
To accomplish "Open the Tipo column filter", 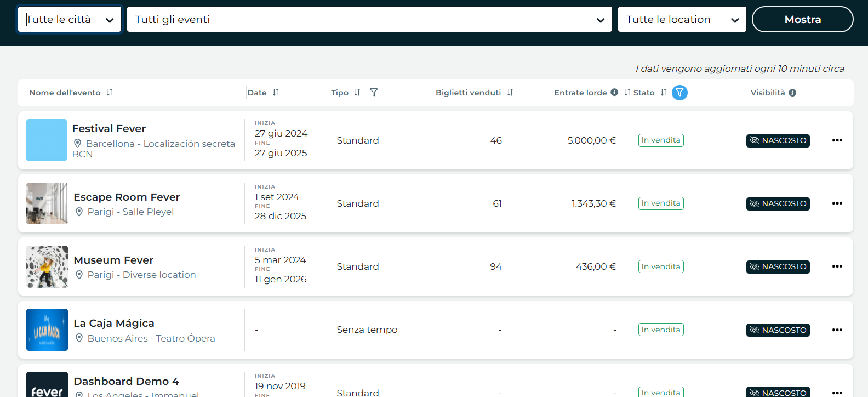I will point(374,93).
